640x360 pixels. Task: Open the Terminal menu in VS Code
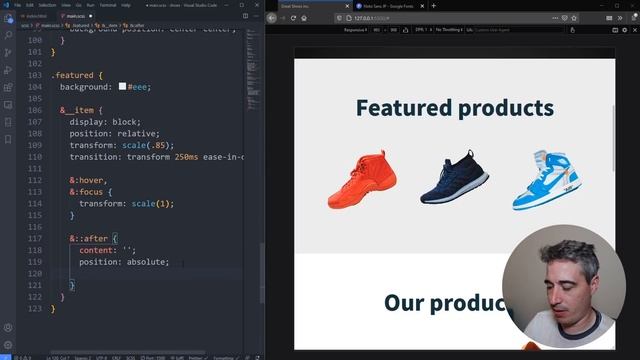(x=108, y=5)
